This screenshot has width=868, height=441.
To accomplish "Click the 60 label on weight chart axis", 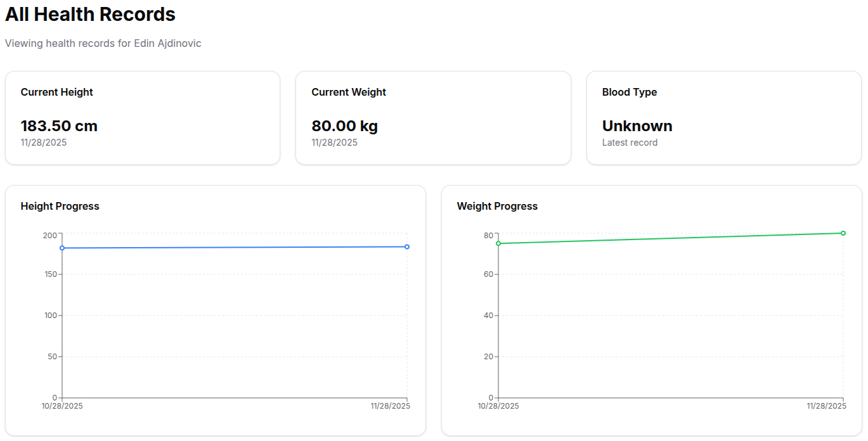I will (488, 274).
